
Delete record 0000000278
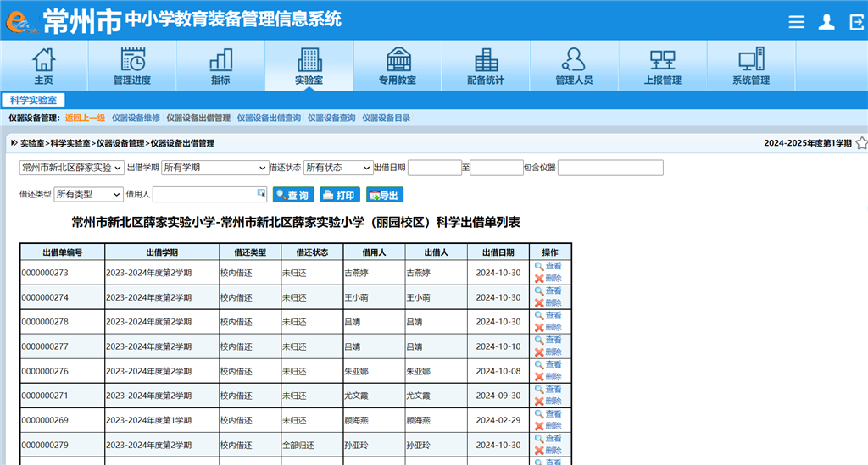(548, 327)
